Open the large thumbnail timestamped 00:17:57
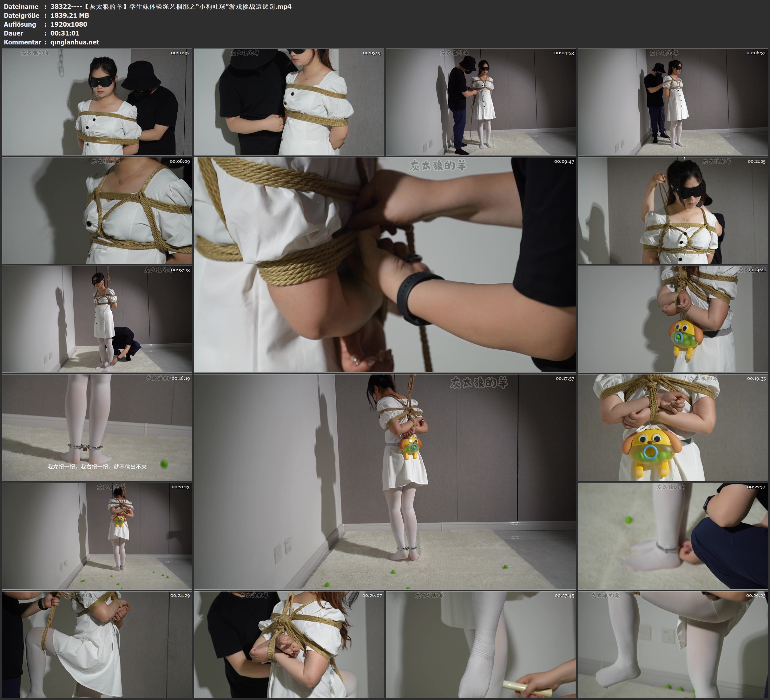The height and width of the screenshot is (700, 770). point(385,482)
